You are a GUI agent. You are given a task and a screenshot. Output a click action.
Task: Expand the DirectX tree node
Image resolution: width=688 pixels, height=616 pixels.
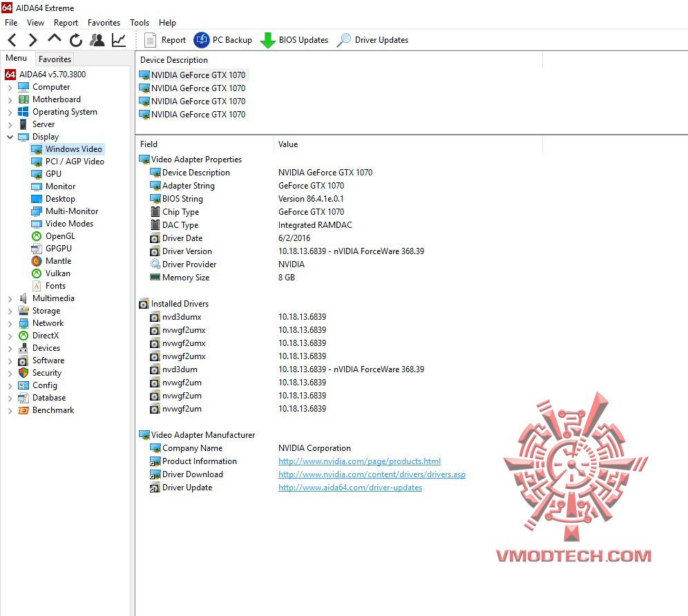(x=10, y=336)
